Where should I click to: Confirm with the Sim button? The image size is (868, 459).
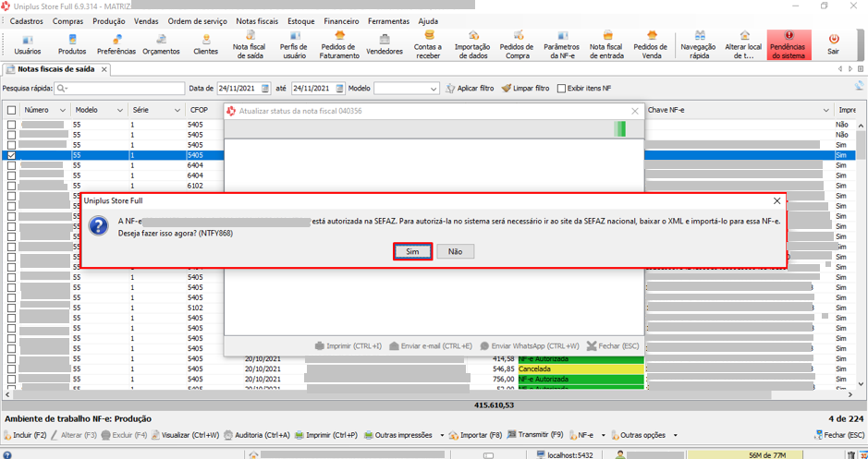(x=412, y=251)
